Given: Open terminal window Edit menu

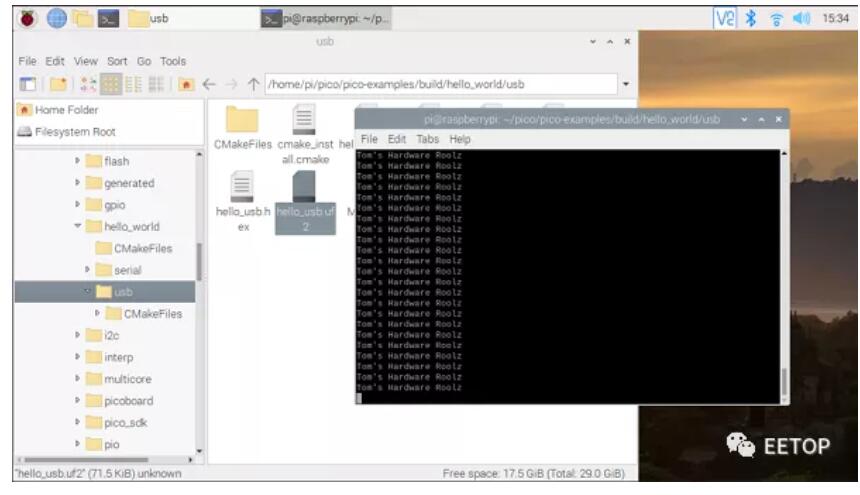Looking at the screenshot, I should point(397,139).
